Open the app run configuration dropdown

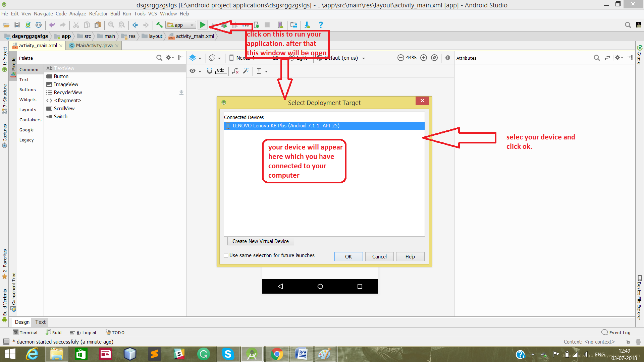181,25
